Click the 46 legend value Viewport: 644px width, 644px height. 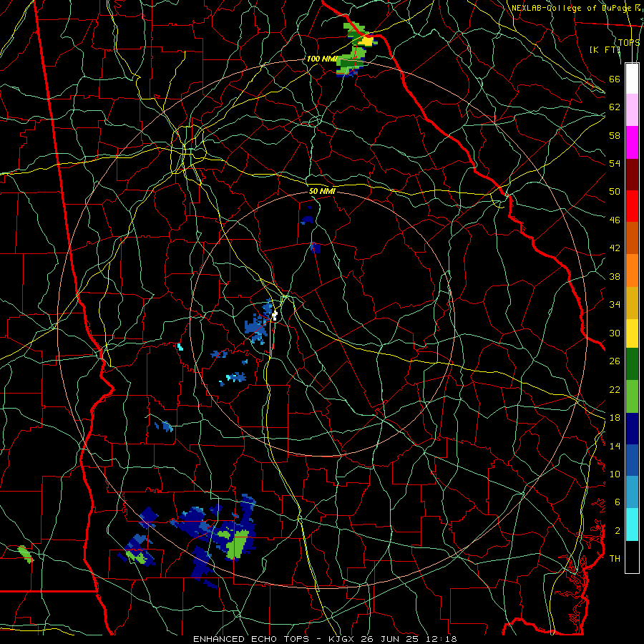[x=615, y=220]
